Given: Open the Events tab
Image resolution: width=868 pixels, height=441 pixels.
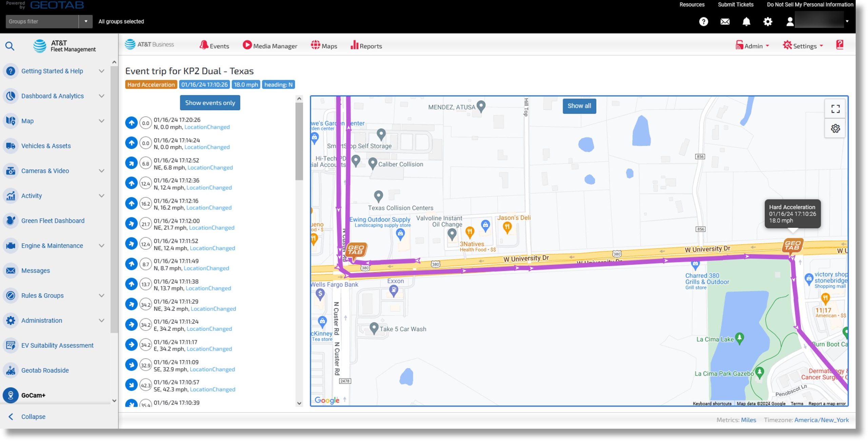Looking at the screenshot, I should tap(214, 46).
